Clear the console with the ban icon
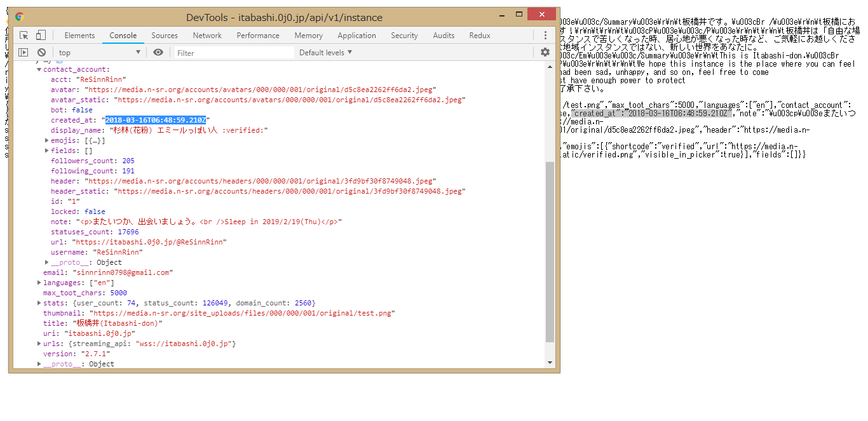This screenshot has height=421, width=868. [41, 53]
